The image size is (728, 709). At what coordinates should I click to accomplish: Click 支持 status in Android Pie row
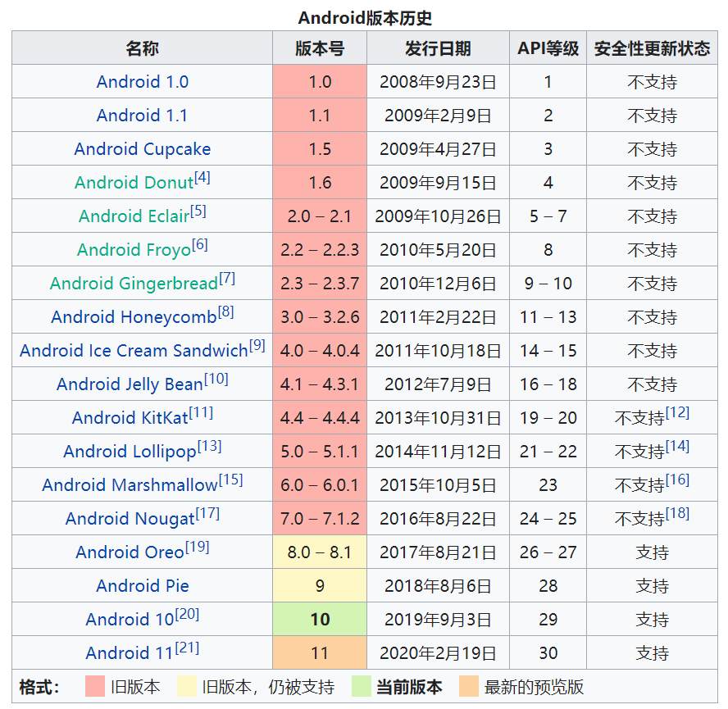click(x=652, y=586)
